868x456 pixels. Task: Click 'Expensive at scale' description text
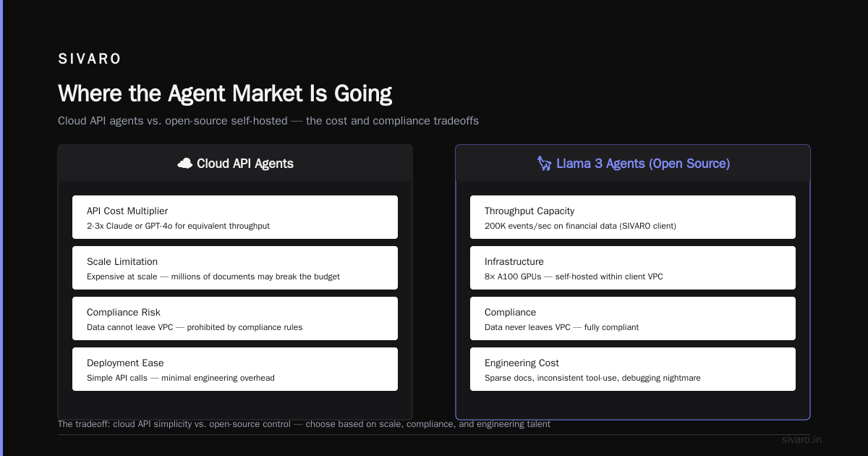[x=213, y=276]
